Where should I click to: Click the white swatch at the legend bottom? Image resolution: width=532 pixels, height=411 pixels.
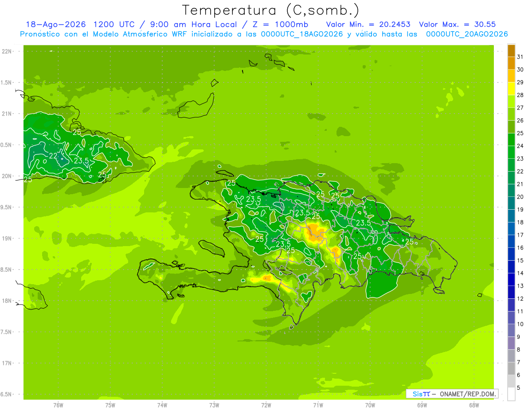point(511,394)
